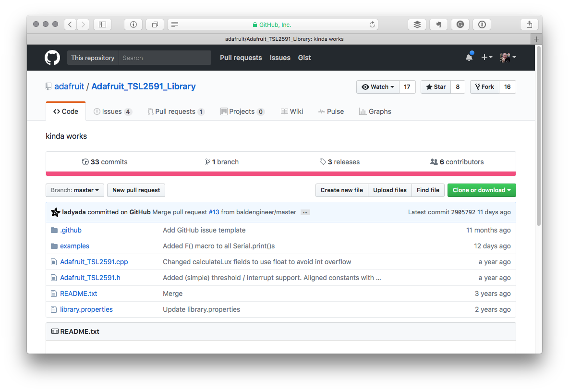Click New pull request button

click(x=136, y=190)
